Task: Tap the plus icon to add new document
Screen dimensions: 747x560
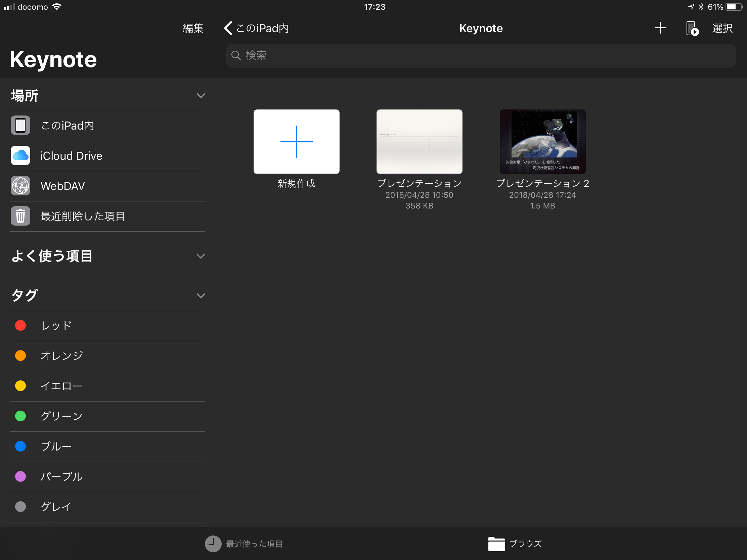Action: [660, 28]
